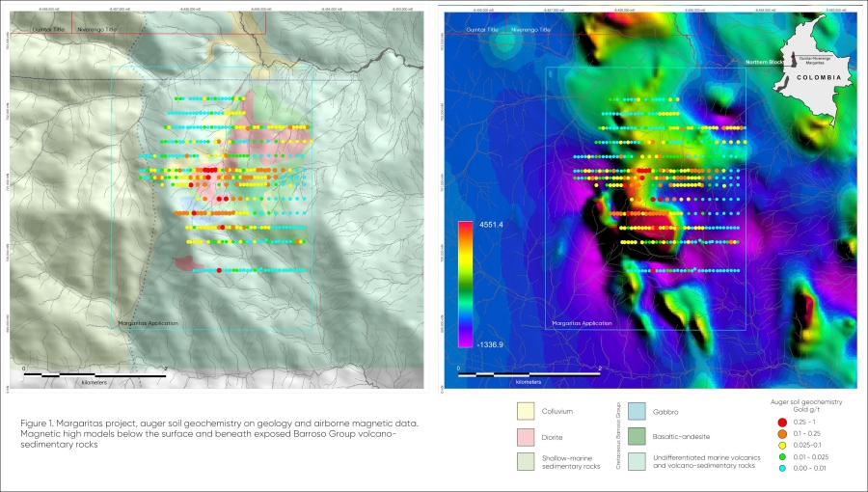Click the Shallow-marine sedimentary rocks swatch
Viewport: 868px width, 492px height.
click(529, 461)
